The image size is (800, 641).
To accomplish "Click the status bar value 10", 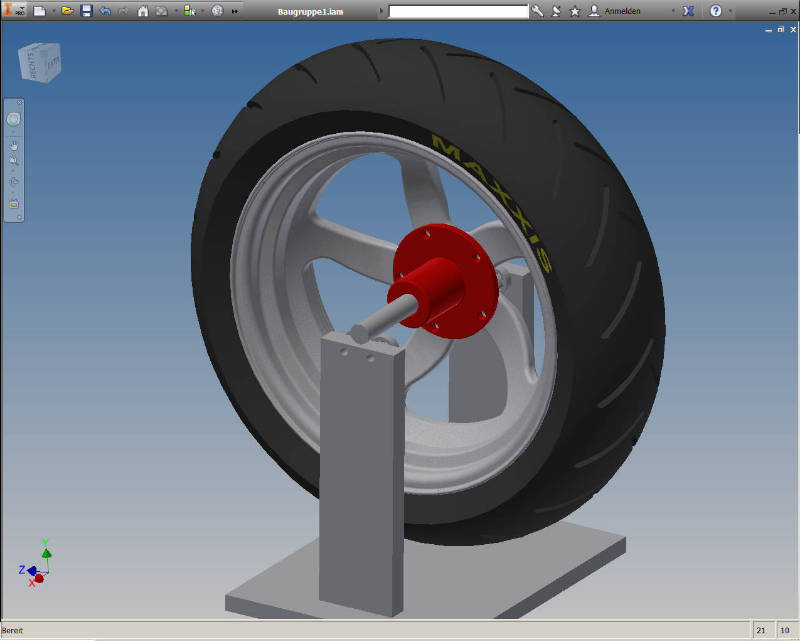I will [785, 631].
